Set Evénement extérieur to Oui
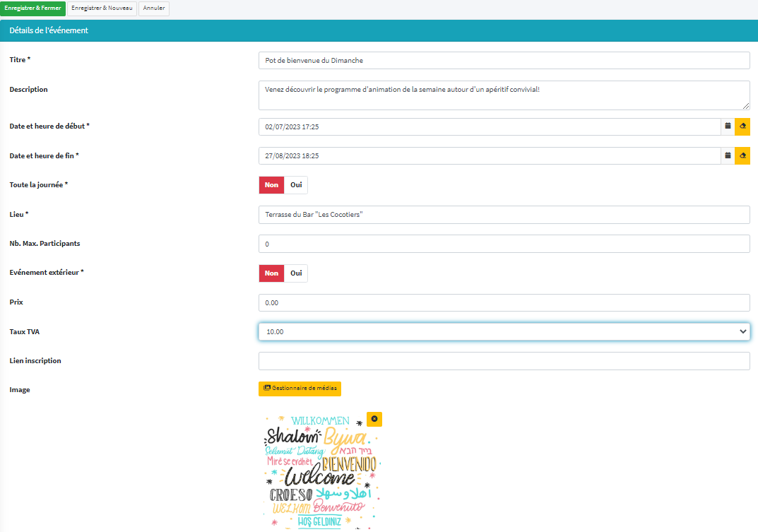Image resolution: width=758 pixels, height=532 pixels. [296, 273]
